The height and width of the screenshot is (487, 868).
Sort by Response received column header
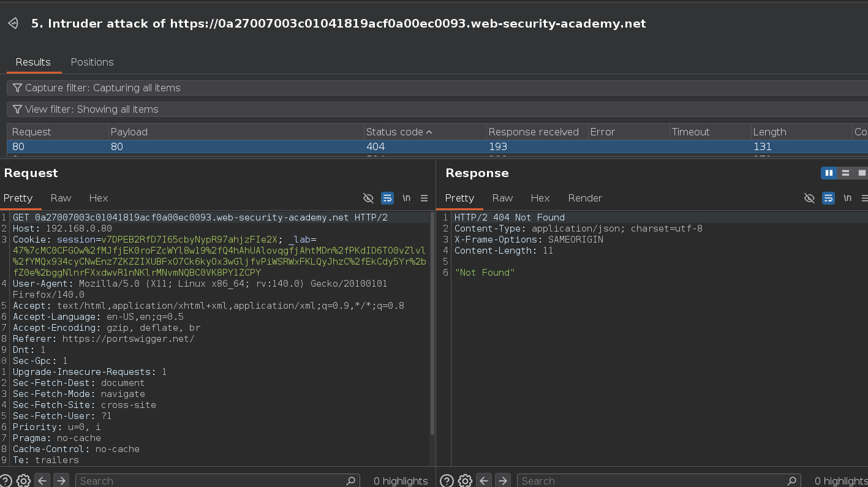(x=536, y=132)
